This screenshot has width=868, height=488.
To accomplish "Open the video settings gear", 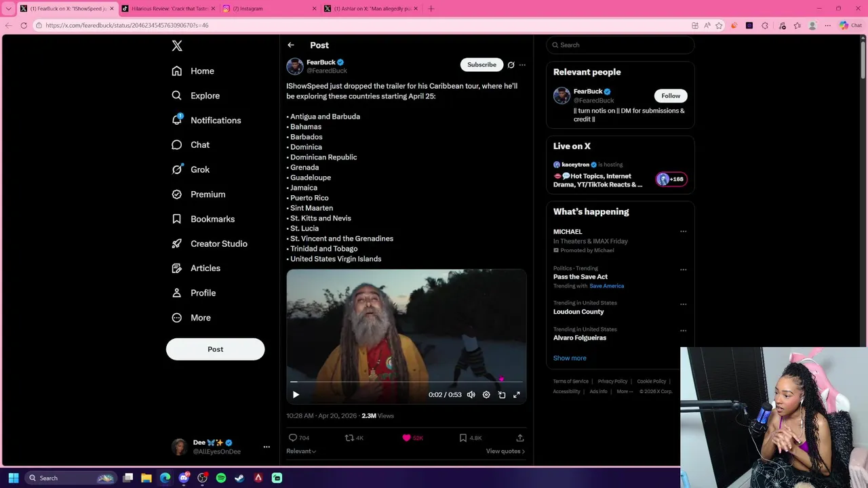I will pos(486,394).
